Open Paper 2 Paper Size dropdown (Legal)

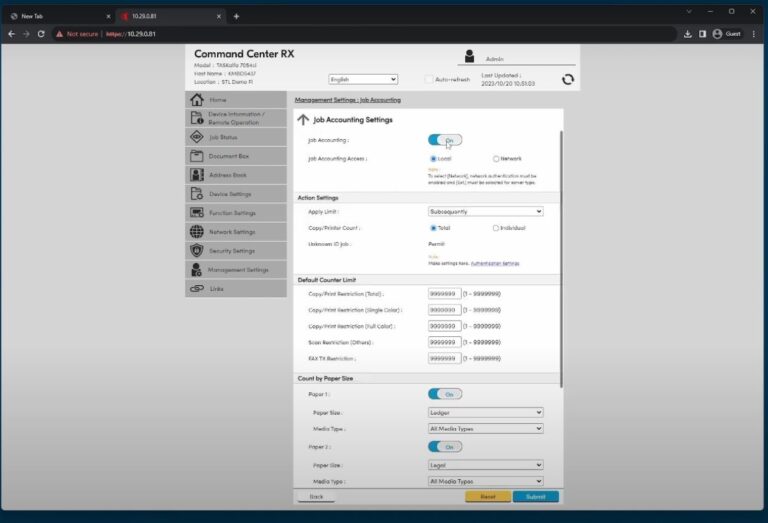485,465
